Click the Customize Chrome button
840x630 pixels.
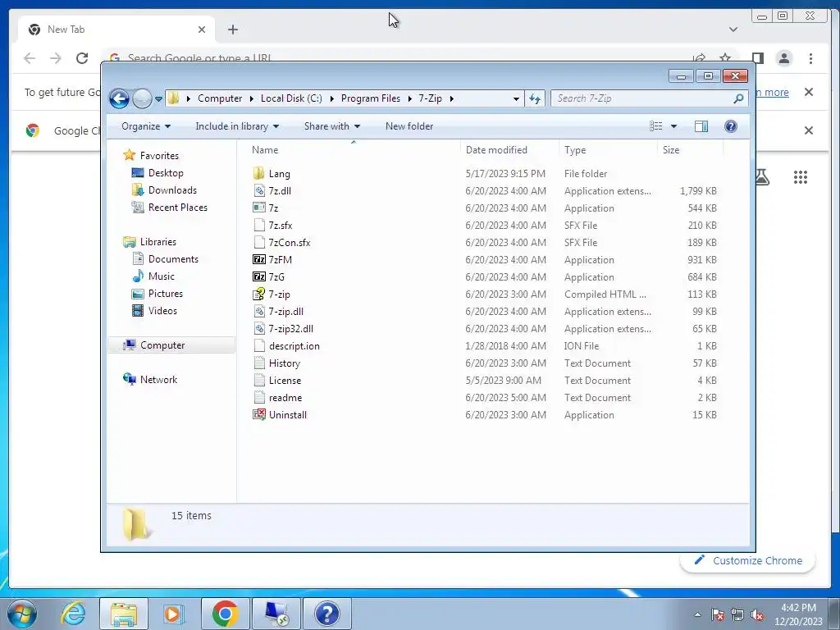click(x=748, y=560)
